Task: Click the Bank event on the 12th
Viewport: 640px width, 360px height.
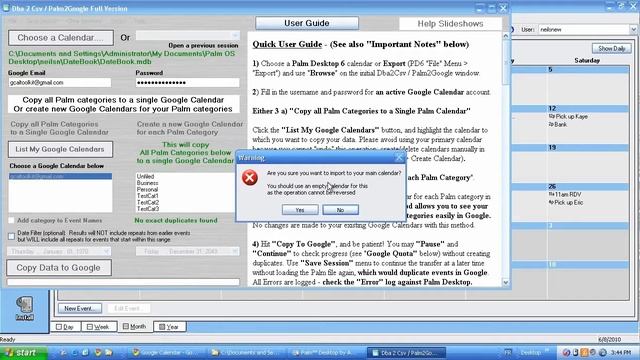Action: (558, 124)
